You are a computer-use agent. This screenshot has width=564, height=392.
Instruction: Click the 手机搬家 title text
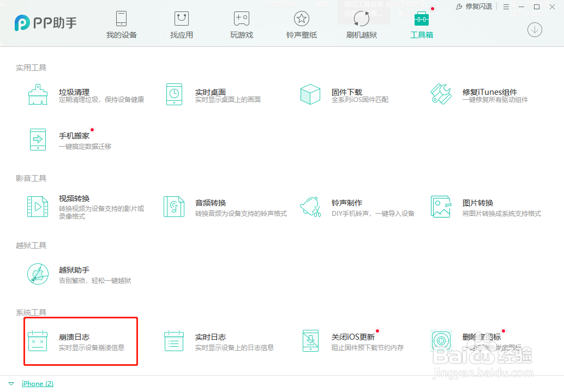point(74,136)
